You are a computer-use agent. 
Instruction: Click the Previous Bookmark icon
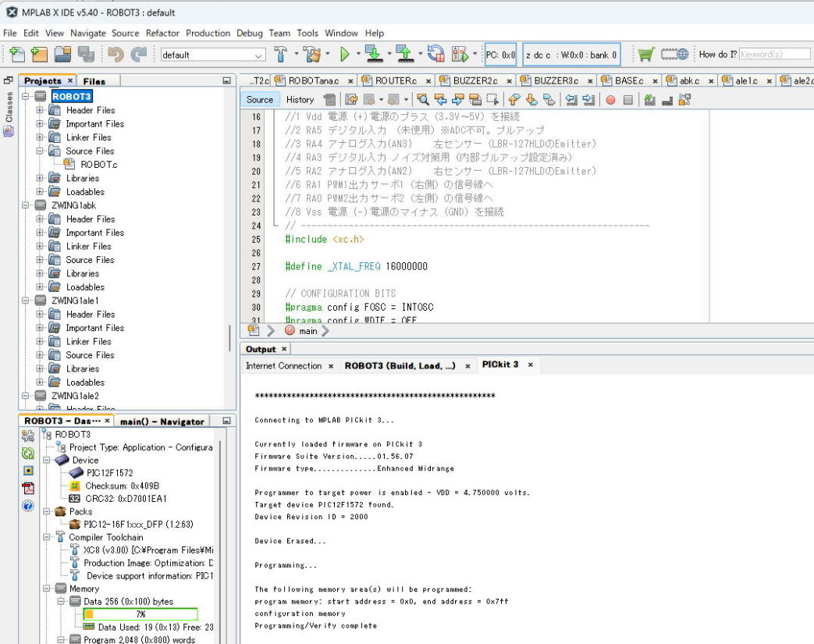[514, 100]
